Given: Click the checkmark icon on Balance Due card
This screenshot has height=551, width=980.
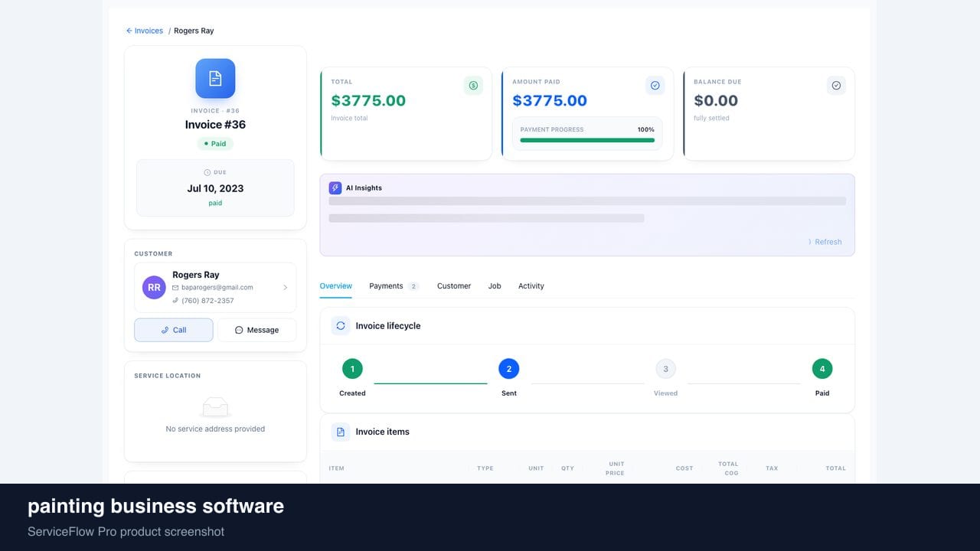Looking at the screenshot, I should click(836, 86).
